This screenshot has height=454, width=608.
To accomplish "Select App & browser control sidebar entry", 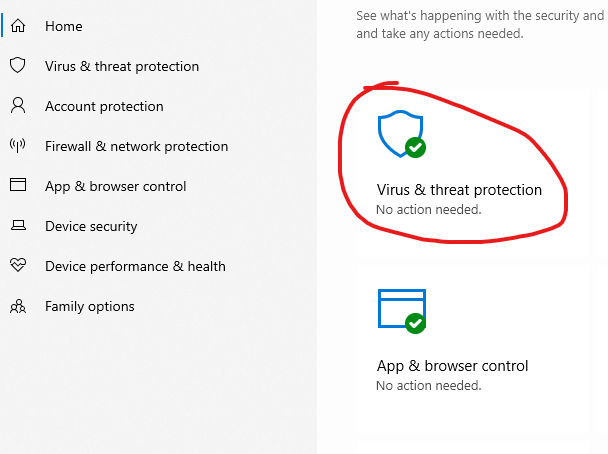I will (x=116, y=186).
